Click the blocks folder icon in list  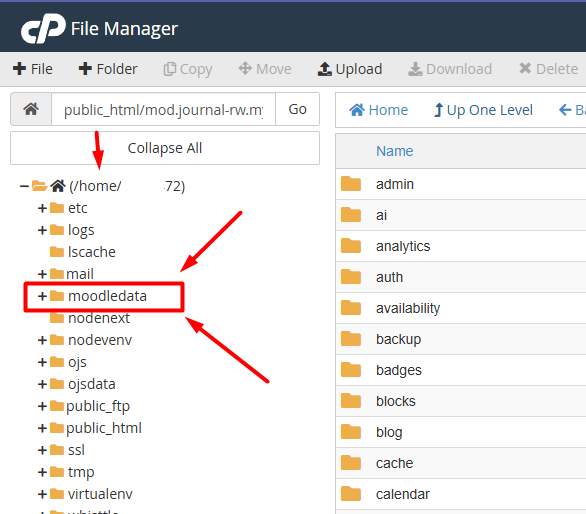(351, 401)
